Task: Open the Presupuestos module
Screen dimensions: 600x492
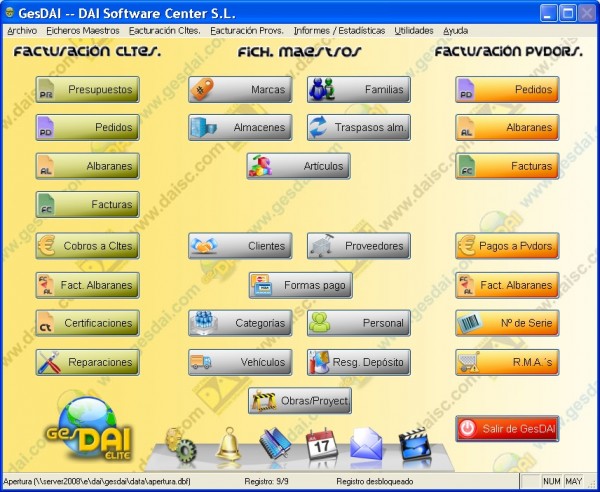Action: pos(87,89)
